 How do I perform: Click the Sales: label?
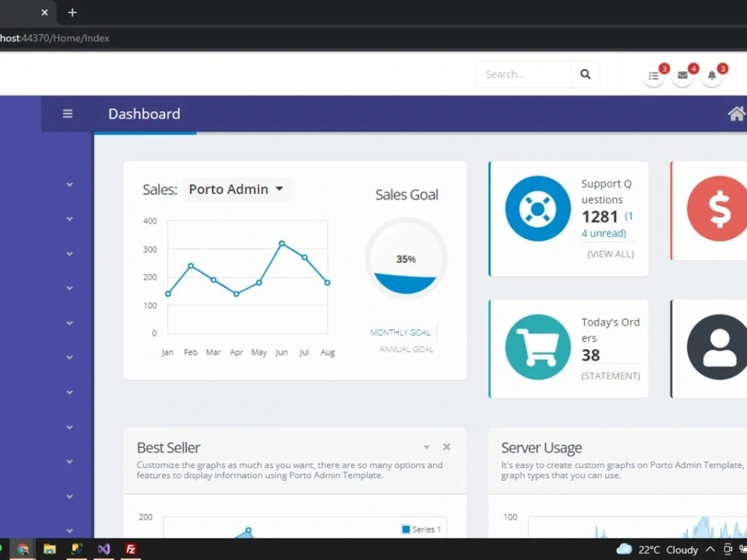click(x=160, y=190)
